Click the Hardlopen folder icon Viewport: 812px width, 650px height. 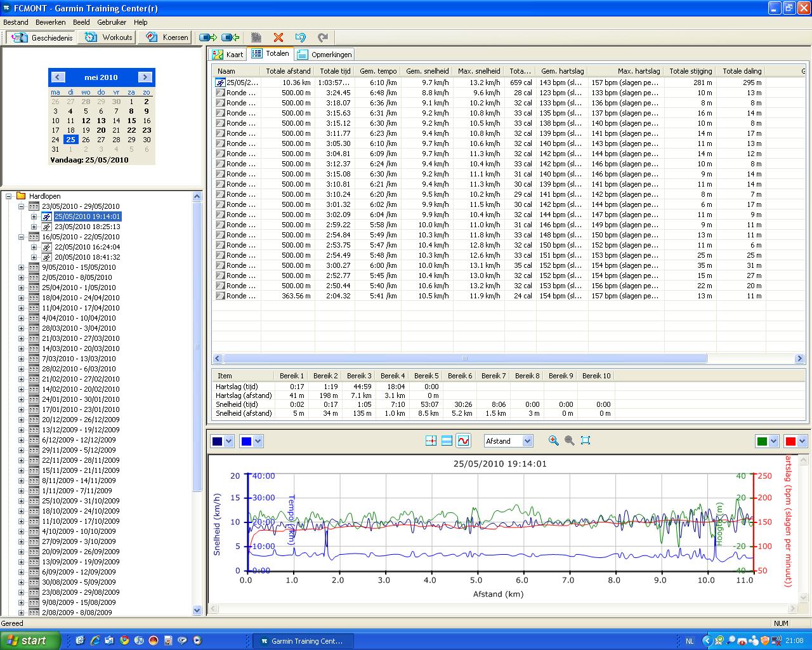21,196
